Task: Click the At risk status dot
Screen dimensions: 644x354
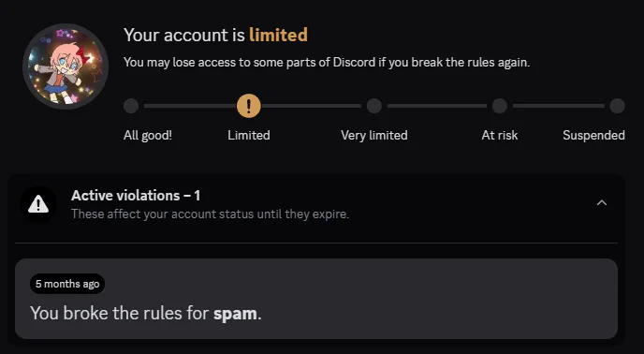Action: [500, 106]
